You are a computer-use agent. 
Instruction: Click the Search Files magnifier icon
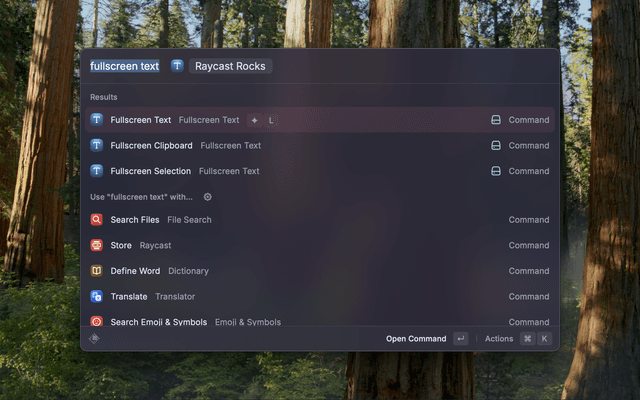(97, 220)
